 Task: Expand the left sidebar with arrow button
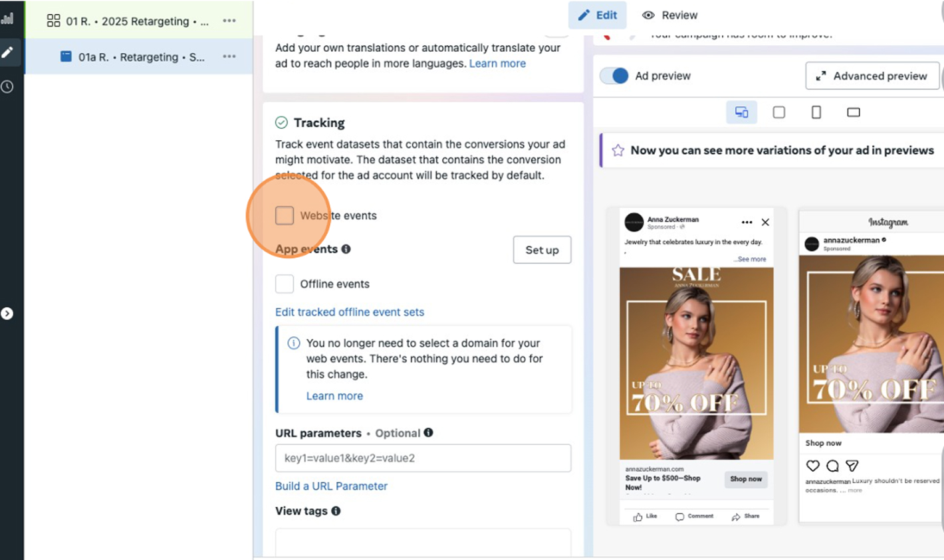(x=7, y=314)
